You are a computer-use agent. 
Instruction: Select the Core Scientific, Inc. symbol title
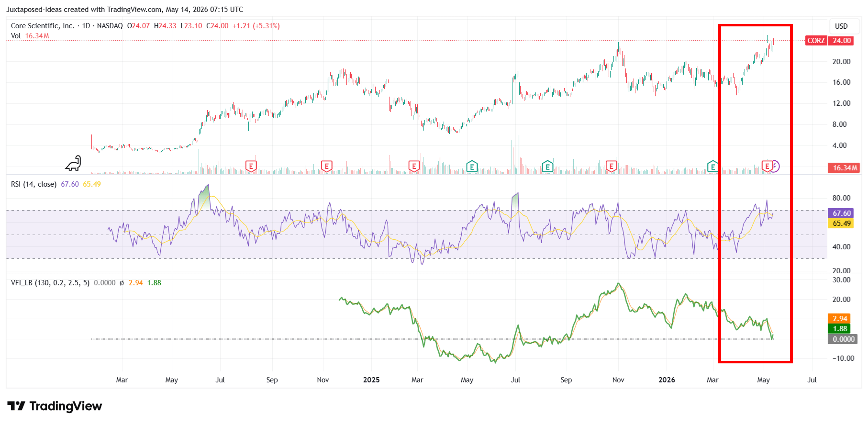tap(42, 26)
